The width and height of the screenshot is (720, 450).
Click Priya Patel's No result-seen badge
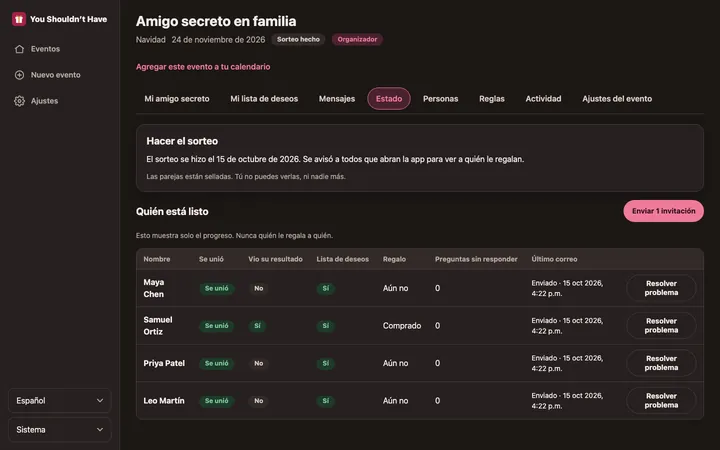(x=259, y=363)
